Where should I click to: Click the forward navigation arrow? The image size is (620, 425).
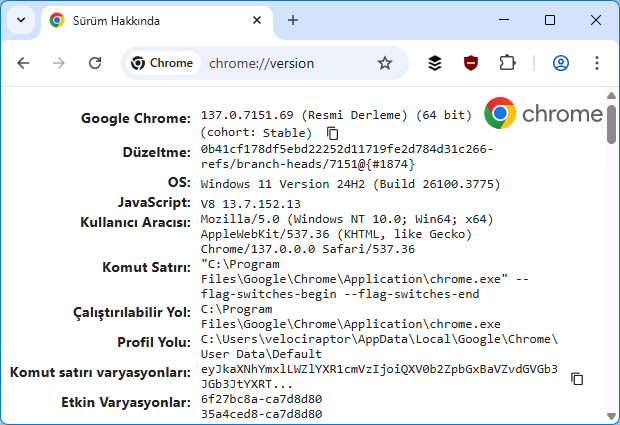coord(59,63)
